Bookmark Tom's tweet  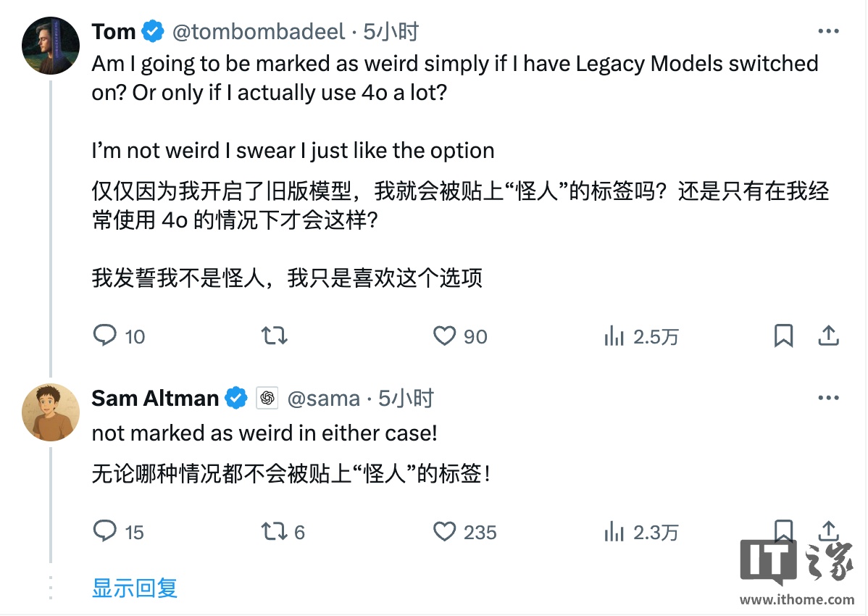pos(783,336)
